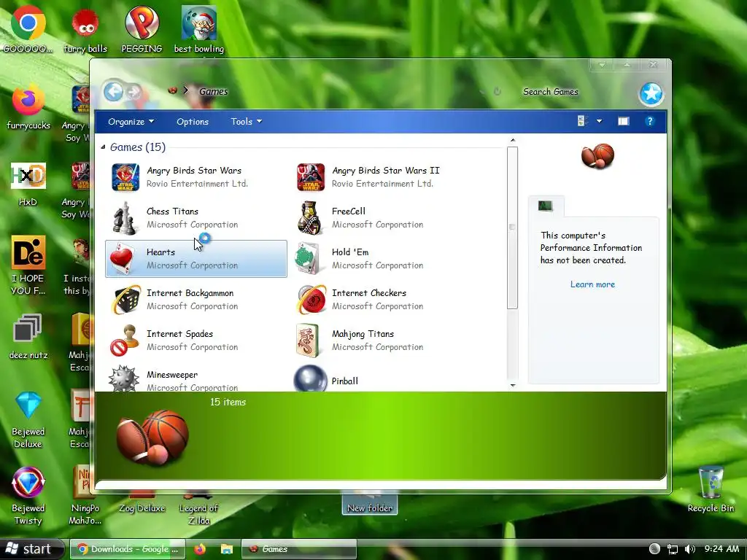Image resolution: width=747 pixels, height=560 pixels.
Task: Select the Hearts game icon
Action: click(123, 259)
